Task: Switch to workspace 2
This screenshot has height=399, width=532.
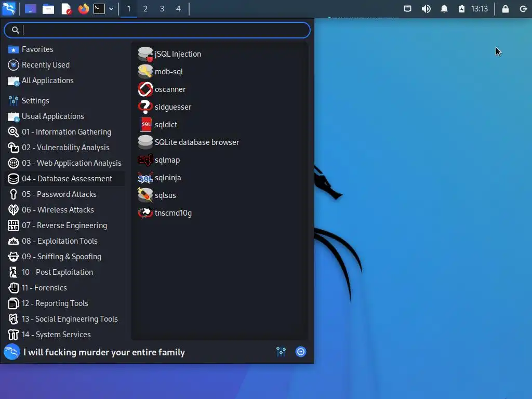Action: click(x=145, y=9)
